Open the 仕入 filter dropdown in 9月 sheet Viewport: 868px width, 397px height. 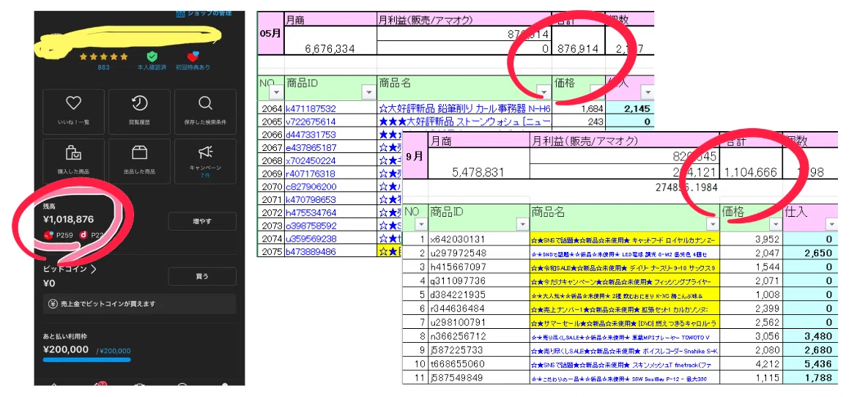831,224
